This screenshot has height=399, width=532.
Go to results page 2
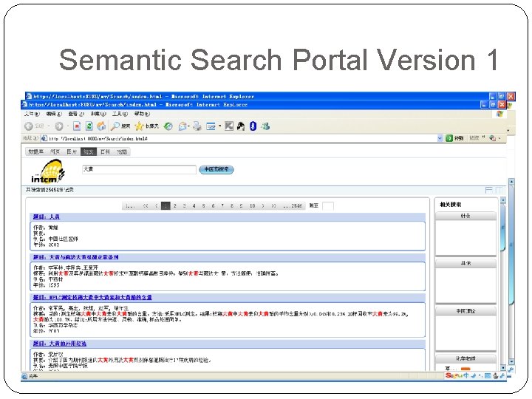[x=174, y=205]
